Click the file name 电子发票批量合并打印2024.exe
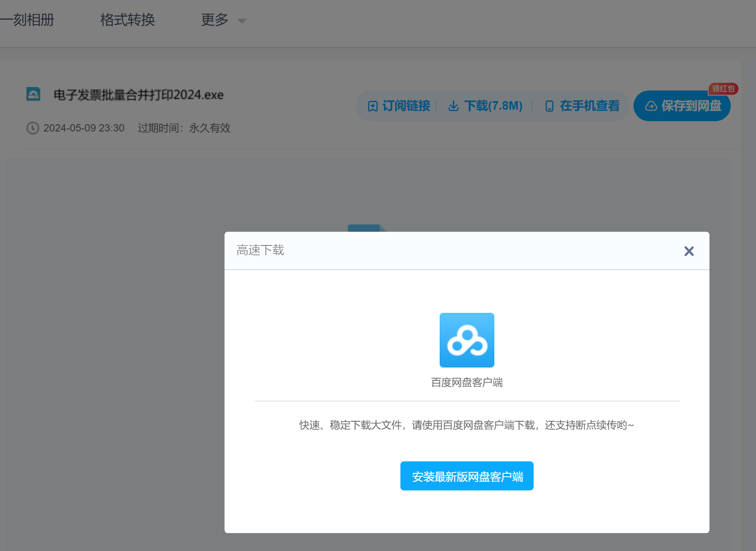The image size is (756, 551). (138, 95)
